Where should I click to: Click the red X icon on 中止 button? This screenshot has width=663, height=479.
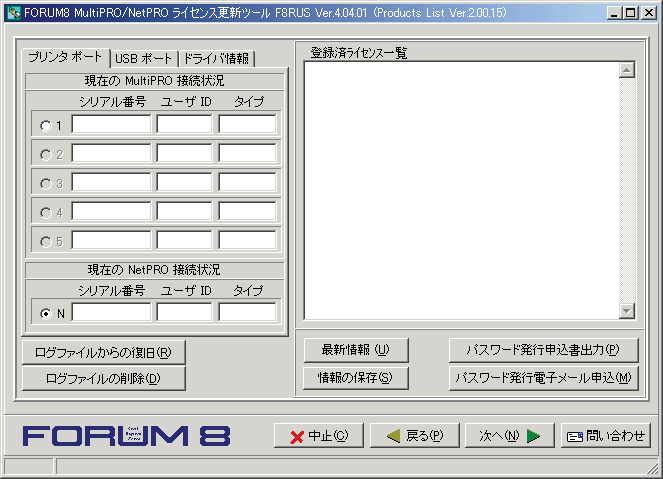tap(297, 437)
